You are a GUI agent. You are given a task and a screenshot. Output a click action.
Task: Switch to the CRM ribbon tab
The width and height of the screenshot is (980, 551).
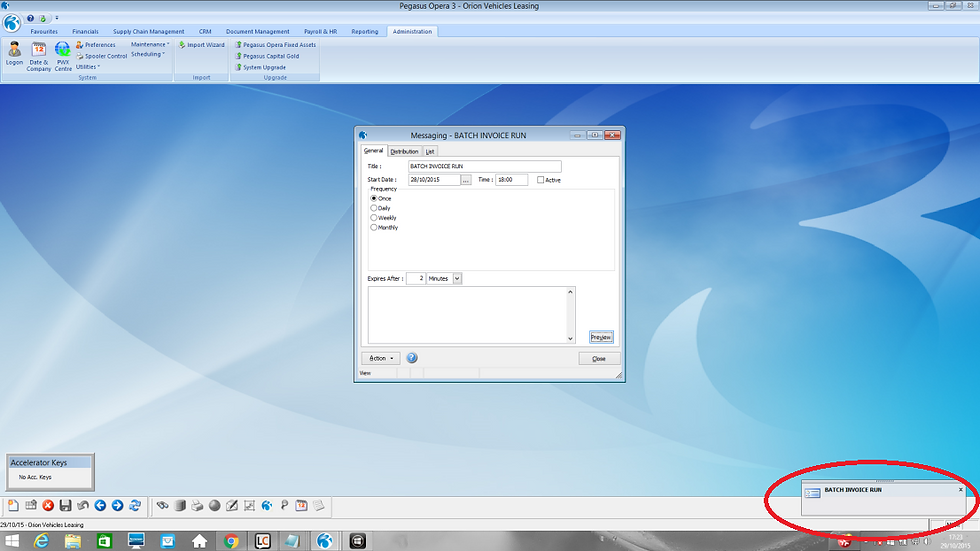click(x=205, y=31)
